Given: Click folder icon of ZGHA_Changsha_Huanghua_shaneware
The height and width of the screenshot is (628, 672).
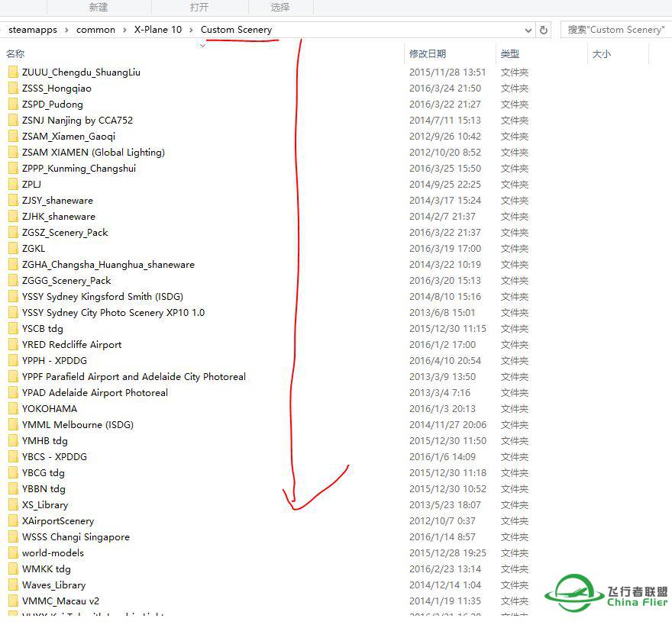Looking at the screenshot, I should coord(13,264).
